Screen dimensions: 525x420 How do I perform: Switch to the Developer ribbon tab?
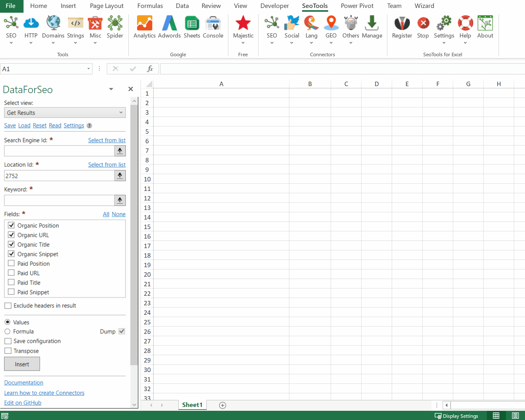(274, 6)
